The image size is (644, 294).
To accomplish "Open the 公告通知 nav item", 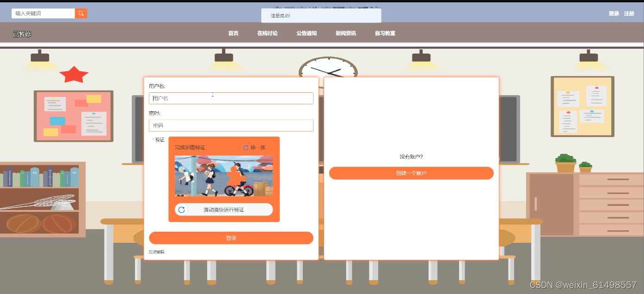I will (x=307, y=33).
